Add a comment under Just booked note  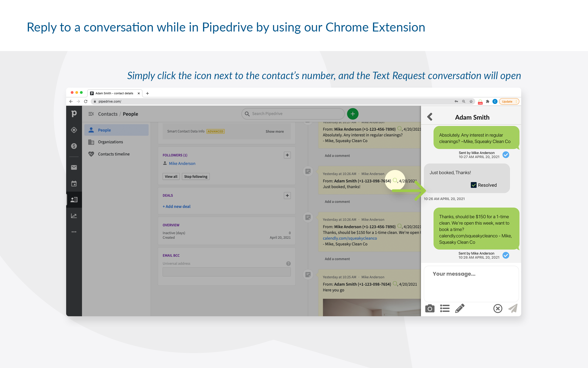337,201
